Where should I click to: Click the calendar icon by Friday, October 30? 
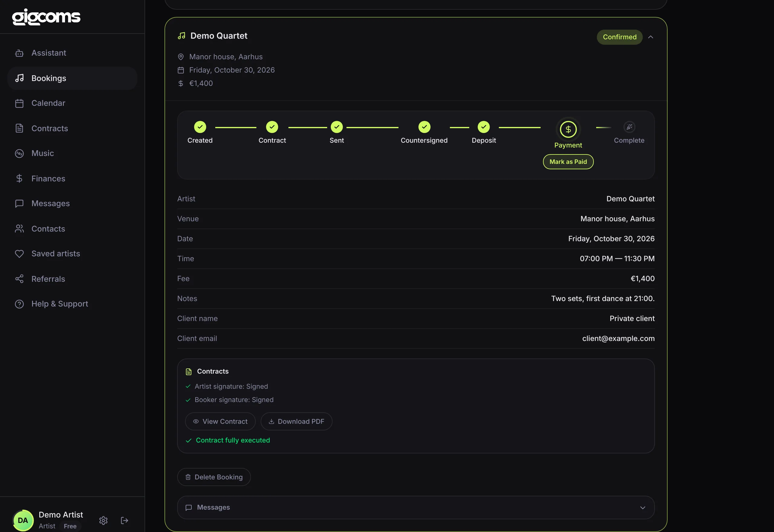click(181, 70)
